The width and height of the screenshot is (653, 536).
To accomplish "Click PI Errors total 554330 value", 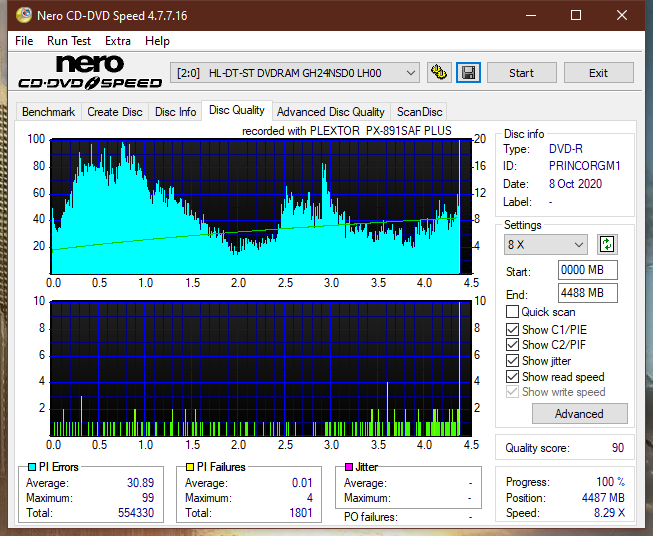I will point(136,513).
